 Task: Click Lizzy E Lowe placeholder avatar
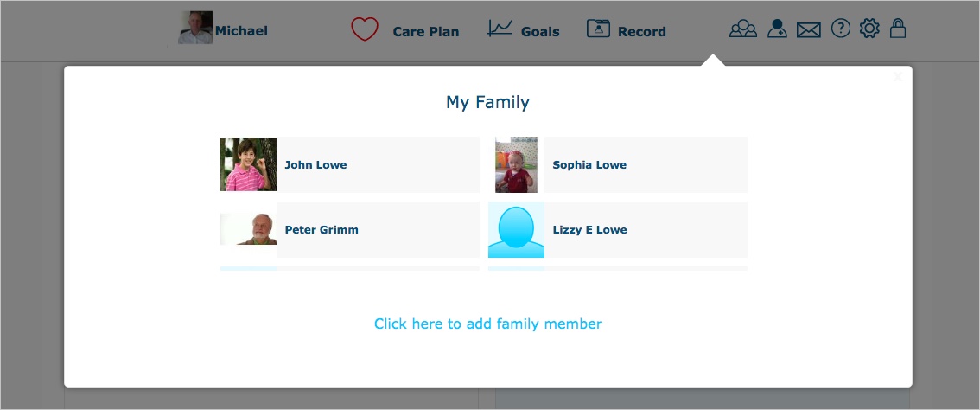pos(516,230)
